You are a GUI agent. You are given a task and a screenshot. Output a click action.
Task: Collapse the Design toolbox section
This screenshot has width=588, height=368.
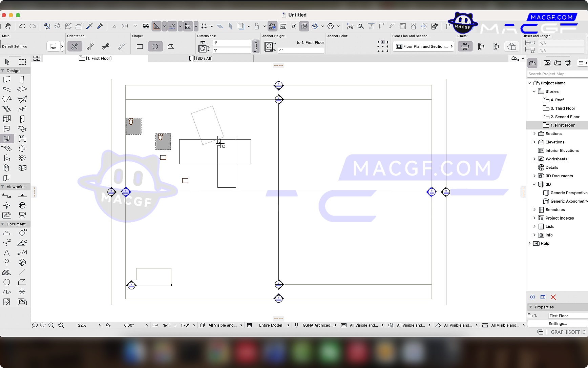3,71
